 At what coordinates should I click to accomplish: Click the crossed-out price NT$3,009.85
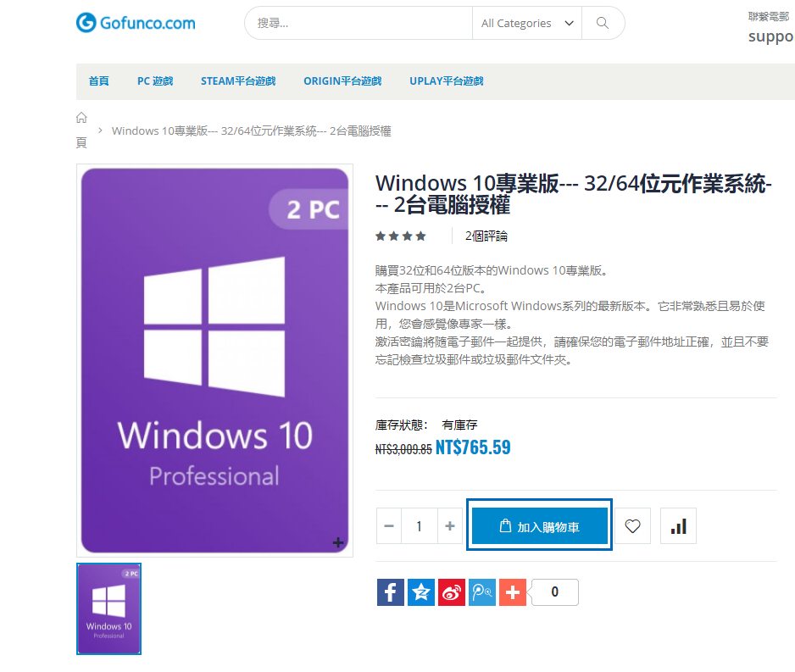[x=403, y=449]
